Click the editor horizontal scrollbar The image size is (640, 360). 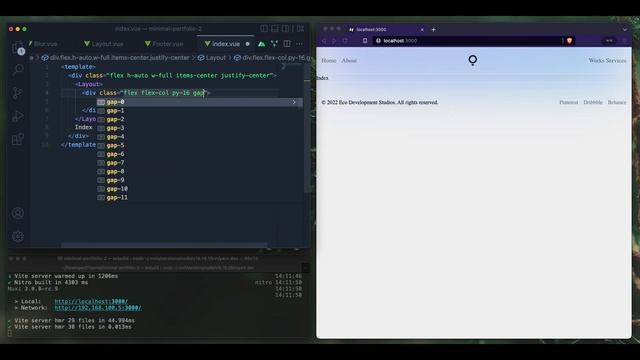[164, 245]
